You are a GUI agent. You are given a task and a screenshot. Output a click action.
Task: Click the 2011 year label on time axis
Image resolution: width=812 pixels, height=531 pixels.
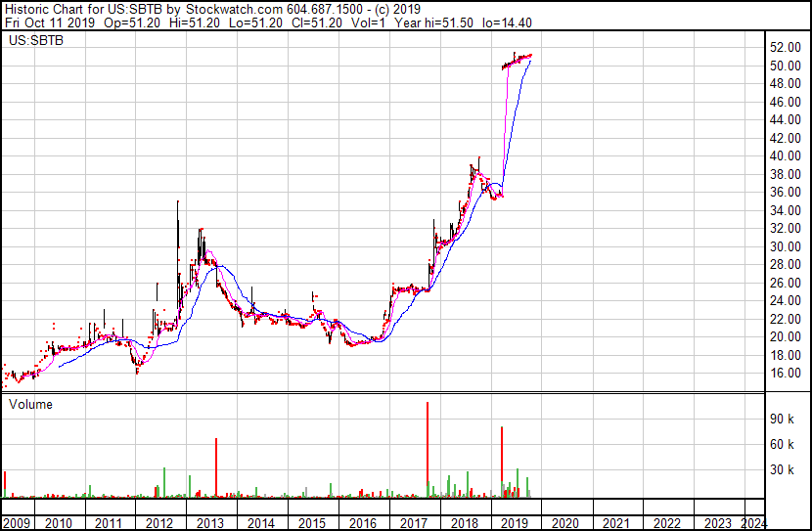[109, 523]
